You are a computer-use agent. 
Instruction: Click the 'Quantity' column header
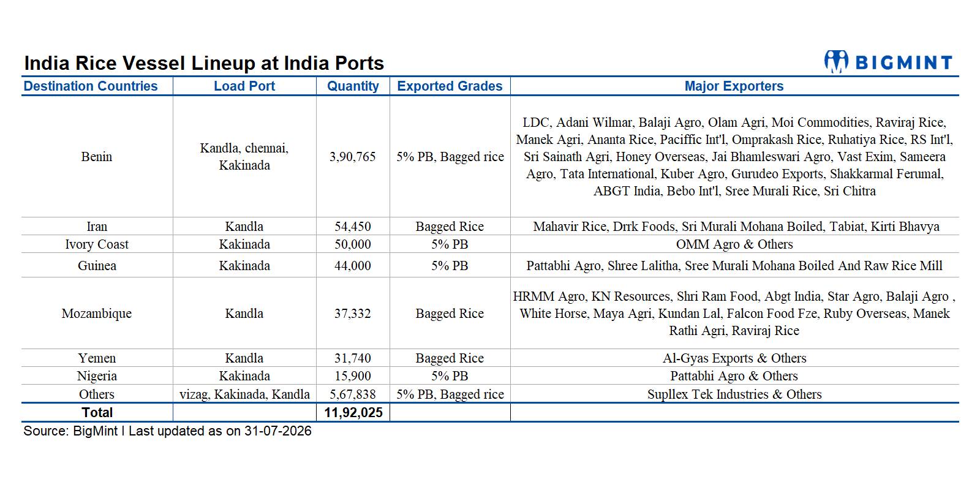coord(353,86)
